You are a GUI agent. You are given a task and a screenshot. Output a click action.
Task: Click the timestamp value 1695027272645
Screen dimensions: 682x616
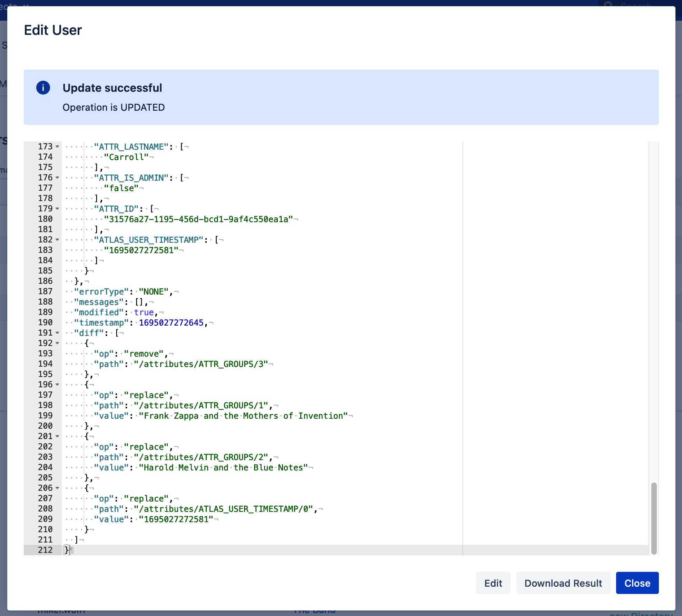click(x=171, y=323)
